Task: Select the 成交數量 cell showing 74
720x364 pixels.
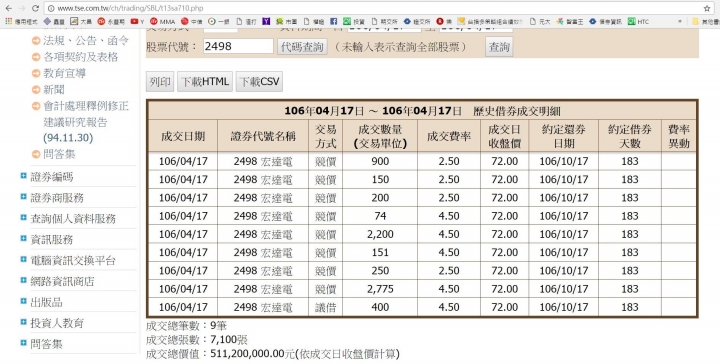Action: (x=380, y=216)
